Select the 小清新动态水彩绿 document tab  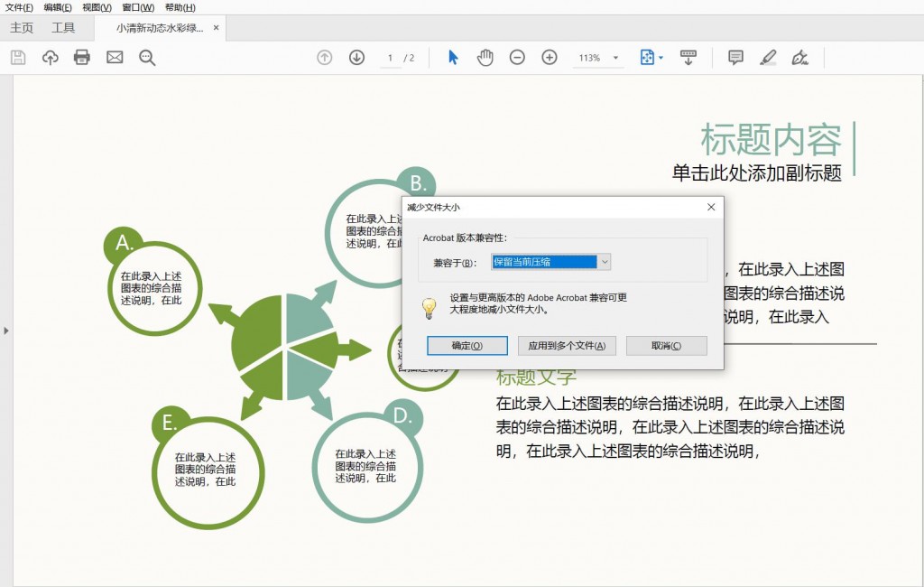click(x=160, y=28)
